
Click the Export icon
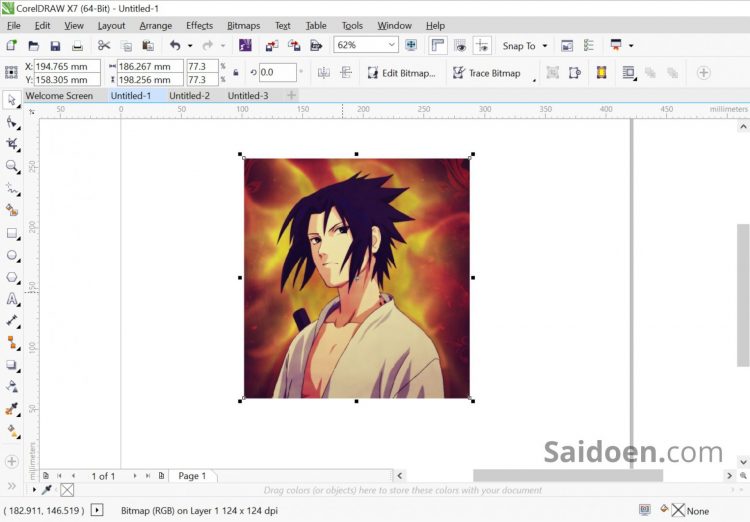point(294,45)
